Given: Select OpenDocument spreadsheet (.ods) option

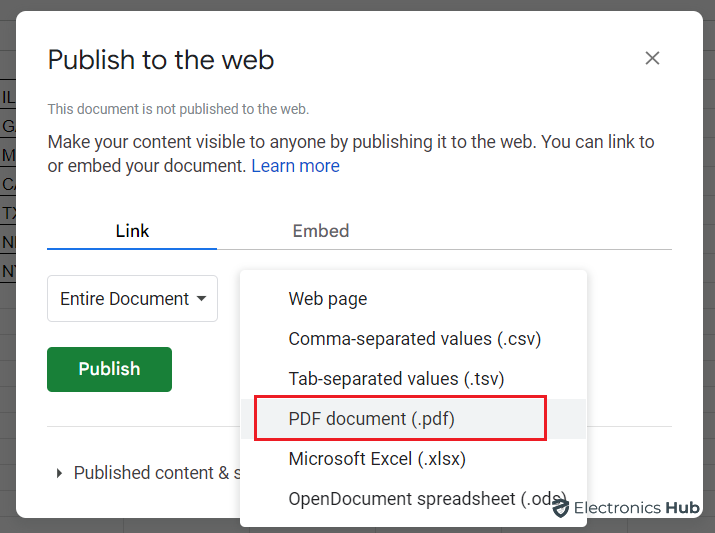Looking at the screenshot, I should tap(413, 499).
